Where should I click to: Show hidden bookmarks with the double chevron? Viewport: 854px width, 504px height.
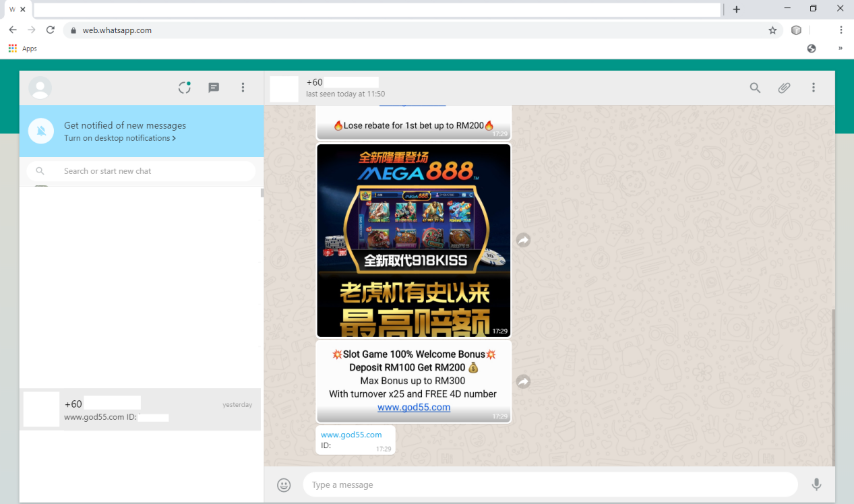[x=840, y=49]
